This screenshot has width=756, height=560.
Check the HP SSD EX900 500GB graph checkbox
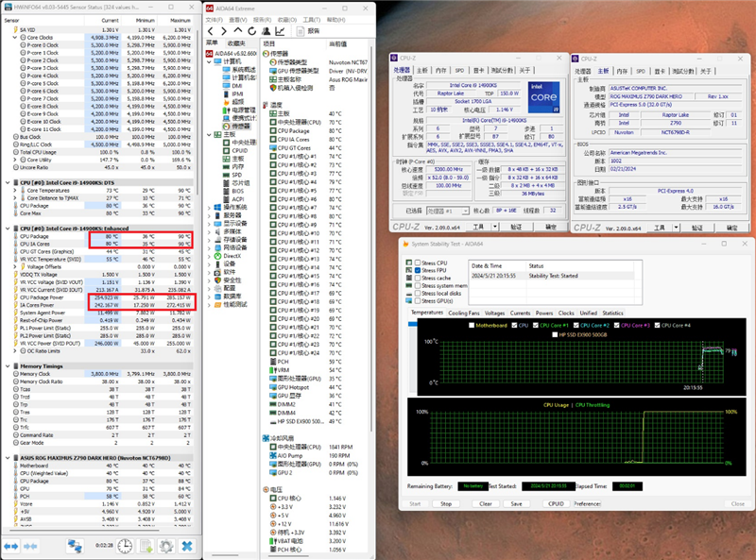(555, 334)
